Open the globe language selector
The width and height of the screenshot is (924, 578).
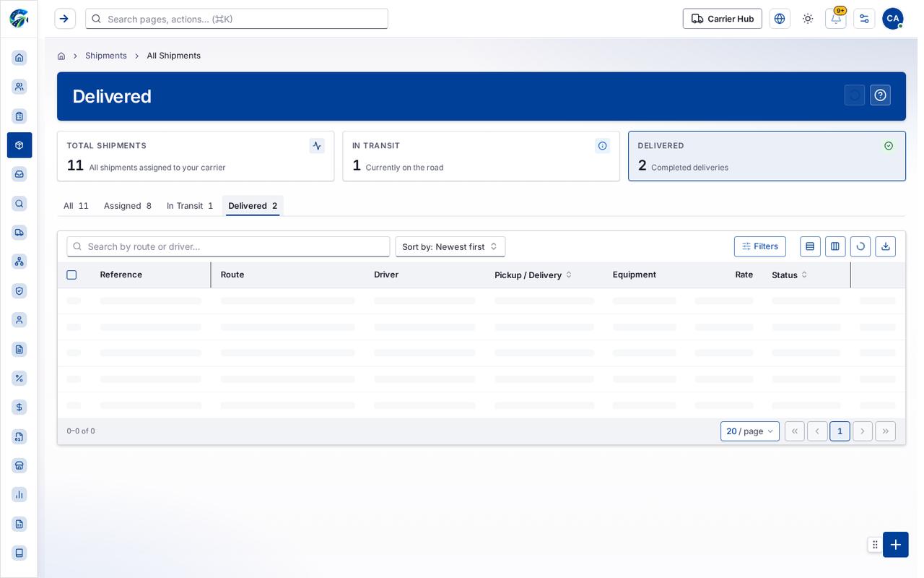pyautogui.click(x=780, y=19)
